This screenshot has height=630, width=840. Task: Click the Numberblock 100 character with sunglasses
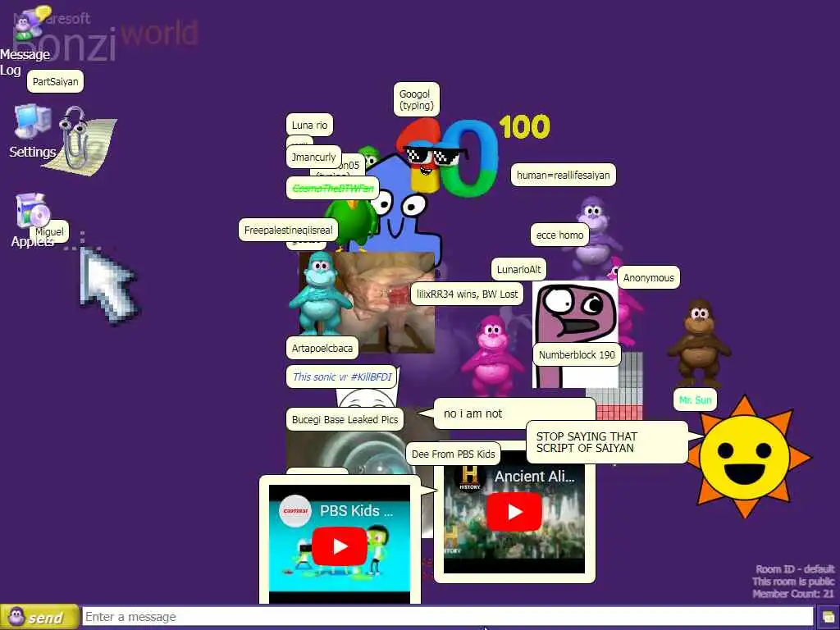448,157
